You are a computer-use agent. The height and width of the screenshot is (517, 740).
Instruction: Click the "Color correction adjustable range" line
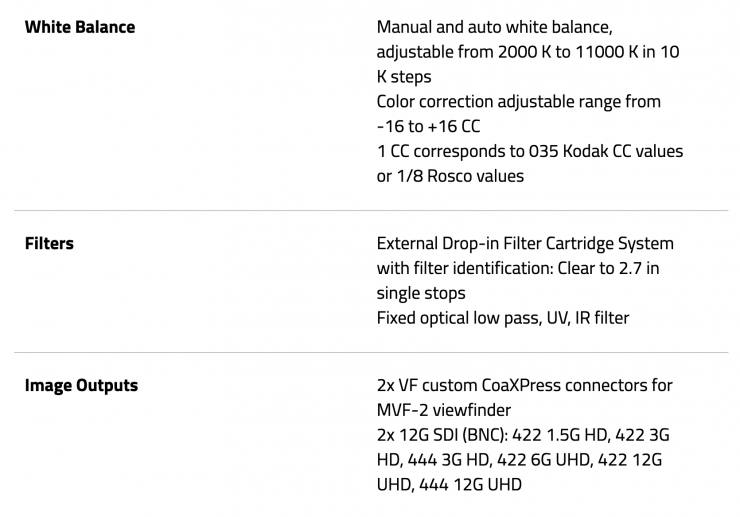click(x=518, y=101)
